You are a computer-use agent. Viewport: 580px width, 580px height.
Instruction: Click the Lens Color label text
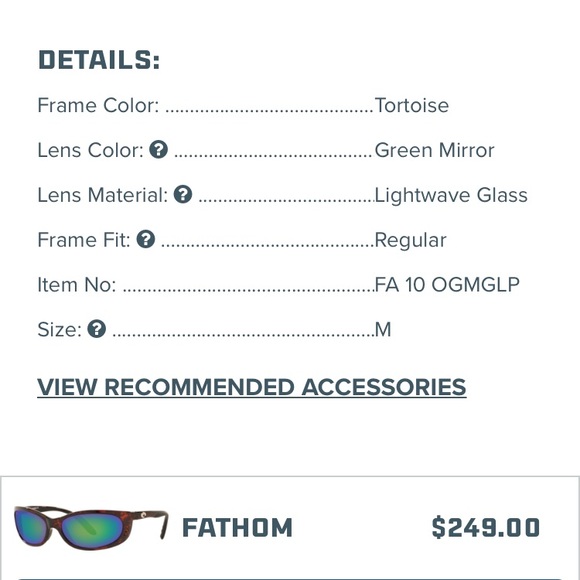91,150
